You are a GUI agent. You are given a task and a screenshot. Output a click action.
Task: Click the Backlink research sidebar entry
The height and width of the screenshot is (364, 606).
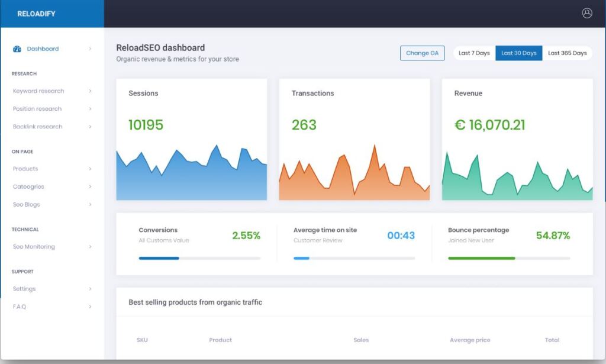coord(37,126)
